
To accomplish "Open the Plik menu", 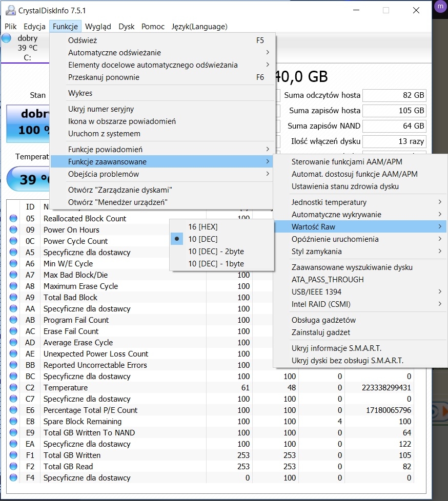I will (11, 27).
